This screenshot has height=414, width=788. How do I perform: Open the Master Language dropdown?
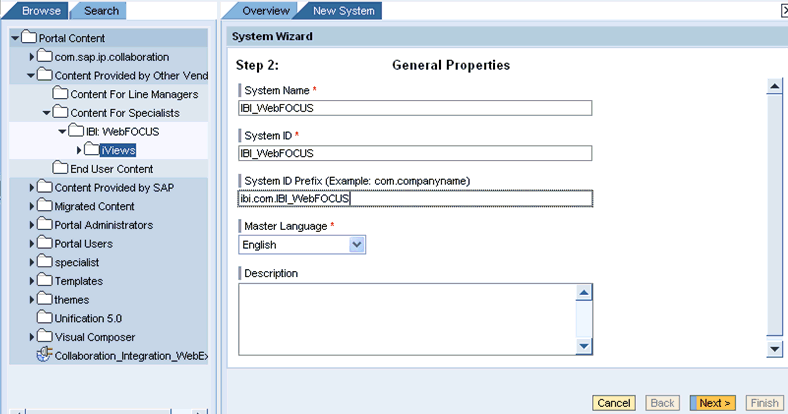pos(357,244)
